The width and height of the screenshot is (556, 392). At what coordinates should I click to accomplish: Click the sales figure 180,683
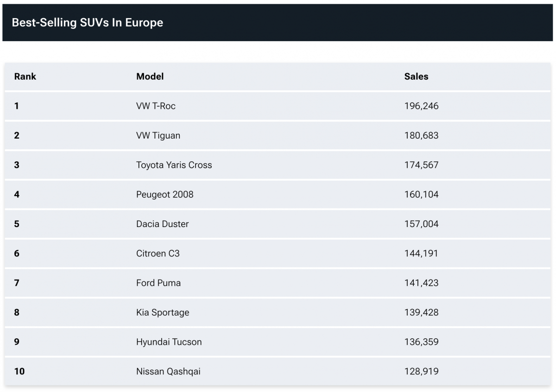[x=421, y=135]
